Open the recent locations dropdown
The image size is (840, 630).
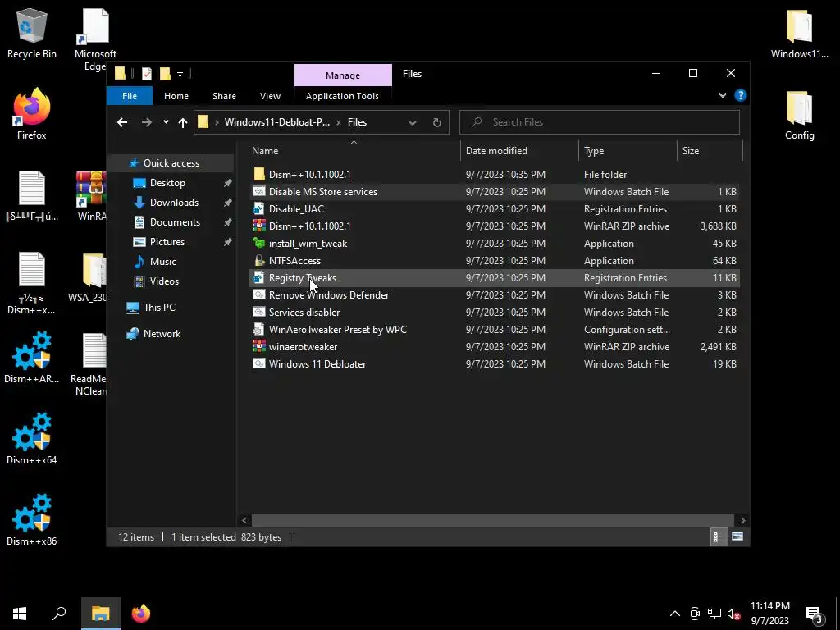(x=166, y=122)
